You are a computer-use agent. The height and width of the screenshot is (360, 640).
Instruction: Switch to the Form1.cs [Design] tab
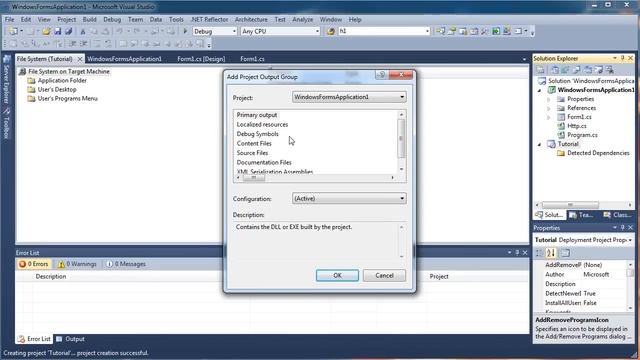201,59
